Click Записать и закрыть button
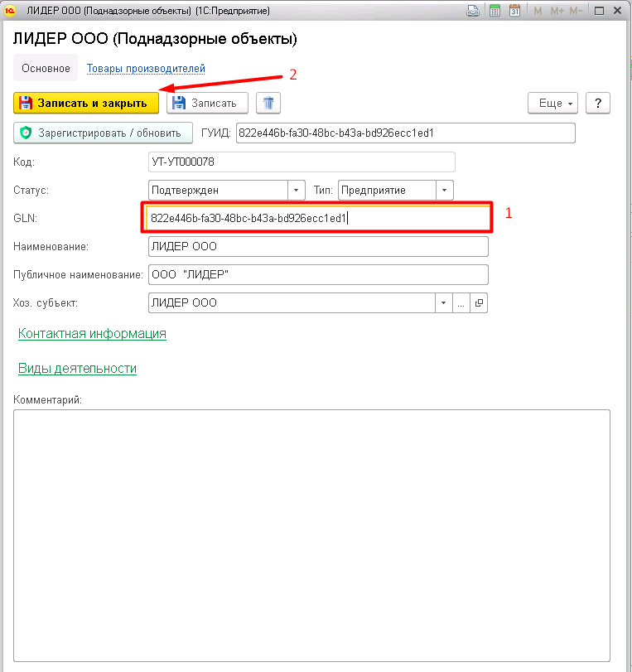The image size is (632, 672). [x=86, y=103]
